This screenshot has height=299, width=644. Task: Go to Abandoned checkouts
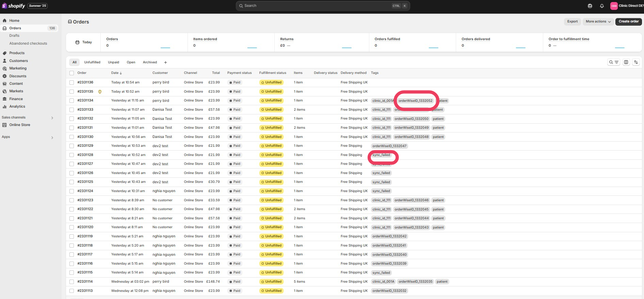click(x=28, y=44)
